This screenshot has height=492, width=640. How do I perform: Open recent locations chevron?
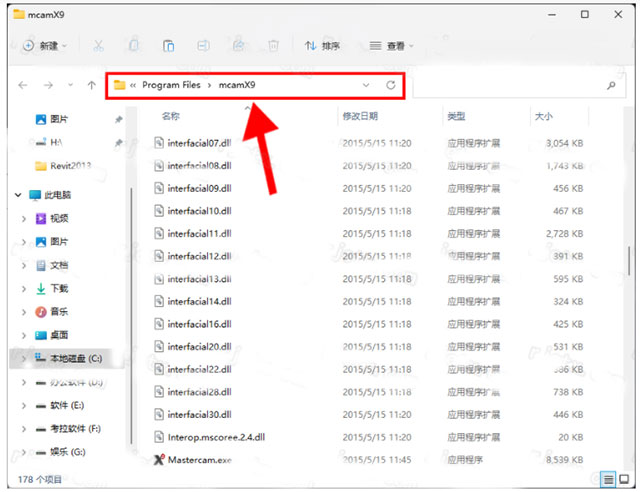[70, 85]
